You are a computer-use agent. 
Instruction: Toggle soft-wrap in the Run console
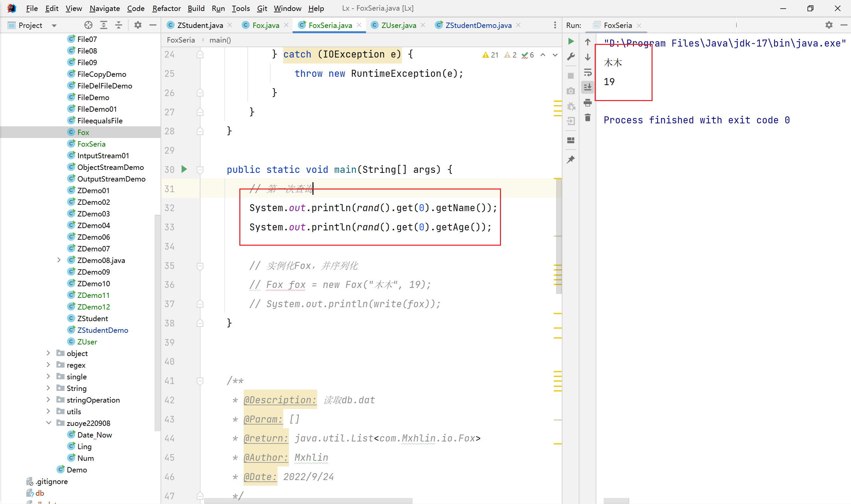587,72
